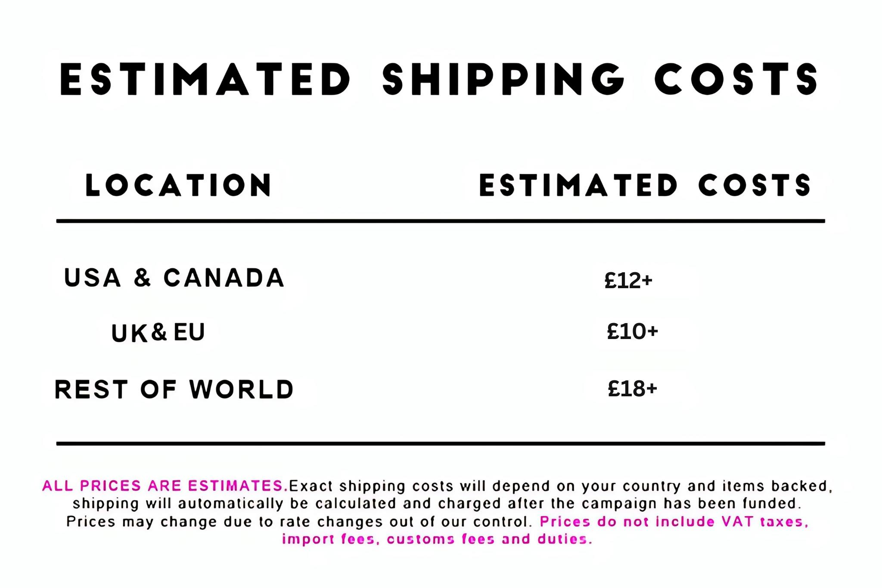The width and height of the screenshot is (882, 588).
Task: Click the word COSTS in the main title
Action: (736, 79)
